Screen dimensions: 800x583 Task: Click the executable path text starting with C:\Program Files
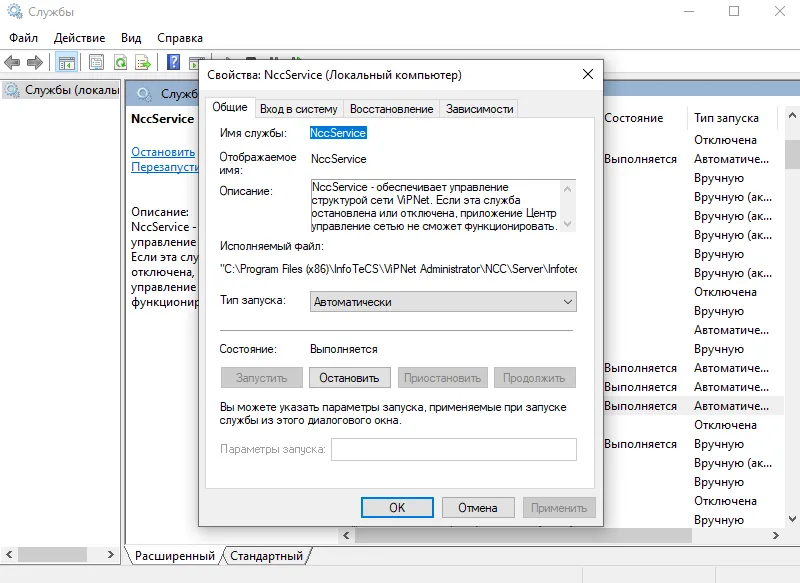398,269
